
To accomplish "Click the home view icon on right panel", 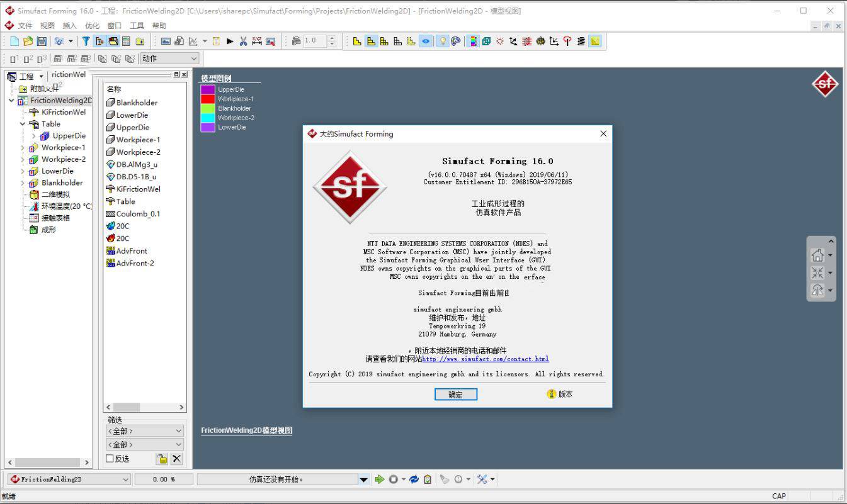I will [x=817, y=255].
